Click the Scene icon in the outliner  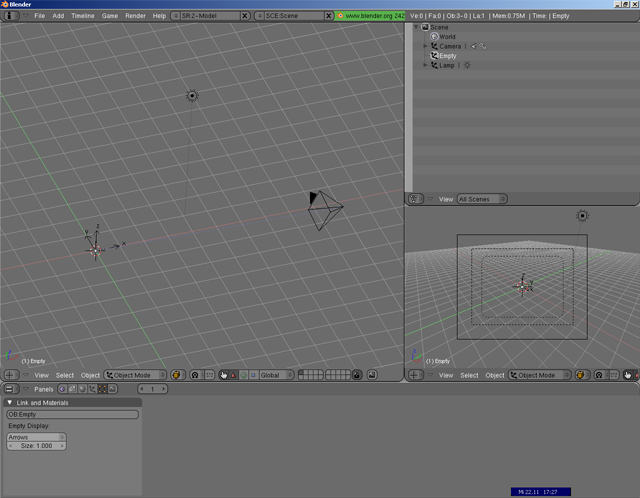pos(425,27)
